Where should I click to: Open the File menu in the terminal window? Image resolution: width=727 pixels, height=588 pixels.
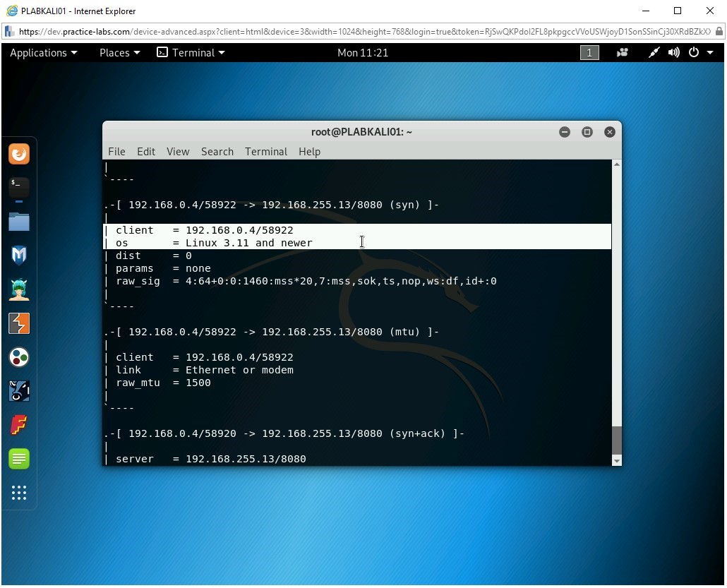pyautogui.click(x=116, y=152)
